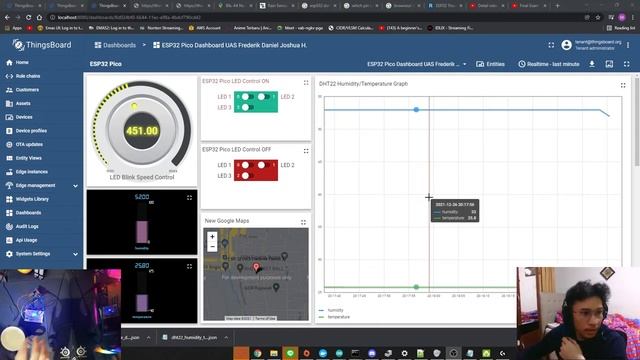This screenshot has height=360, width=640.
Task: Open dht22_humidity json download options arrow
Action: point(226,338)
